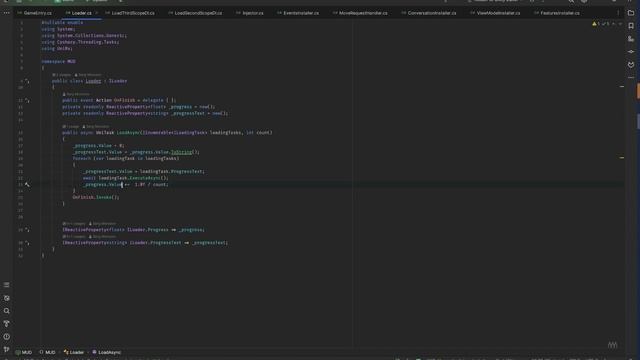Open the LoadThirdScopeDI.cs tab
The width and height of the screenshot is (640, 360).
130,13
